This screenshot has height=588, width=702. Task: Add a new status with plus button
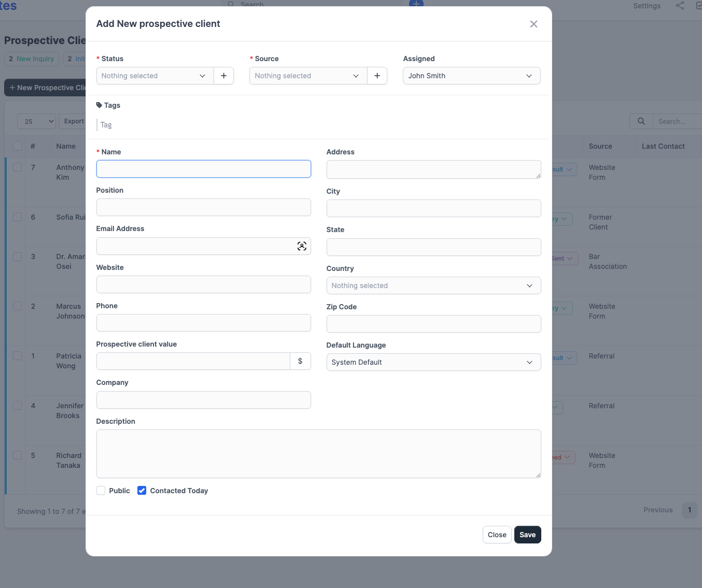point(223,76)
